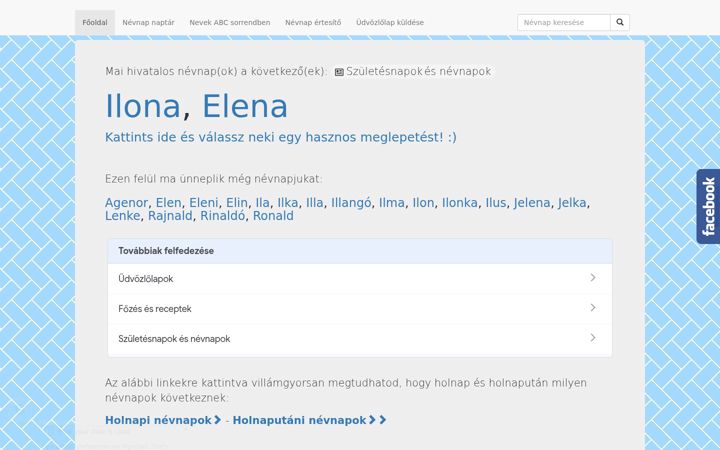Open the Ilus name link

(x=496, y=203)
